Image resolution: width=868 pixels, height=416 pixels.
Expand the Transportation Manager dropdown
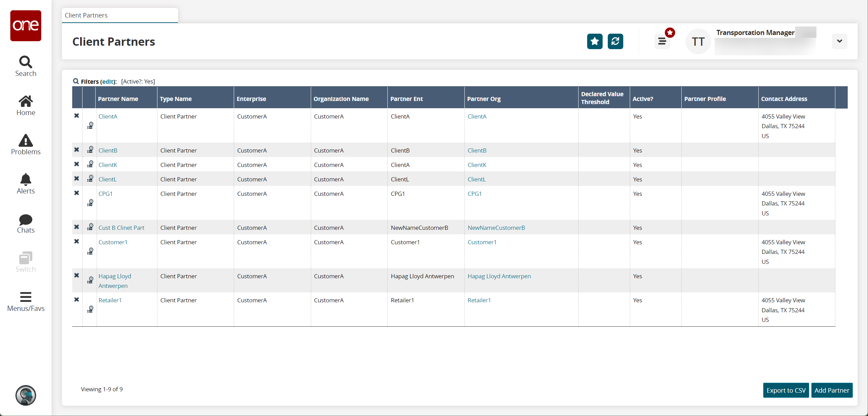tap(839, 42)
